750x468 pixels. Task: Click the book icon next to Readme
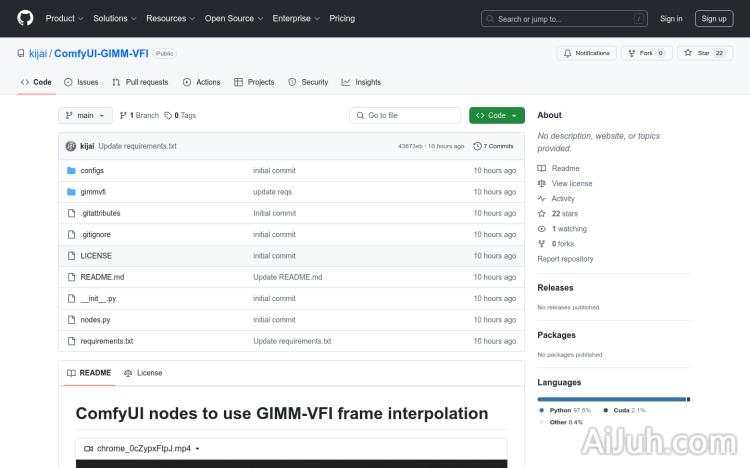541,168
